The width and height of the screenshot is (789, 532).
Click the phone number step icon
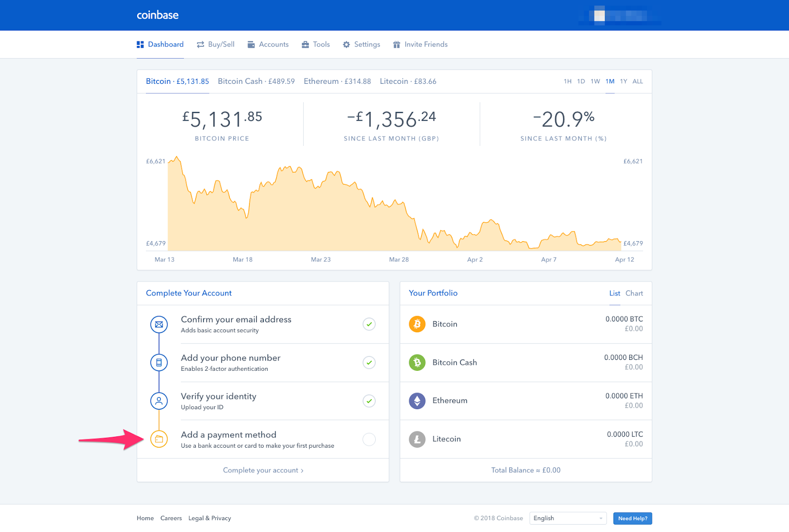pyautogui.click(x=159, y=362)
